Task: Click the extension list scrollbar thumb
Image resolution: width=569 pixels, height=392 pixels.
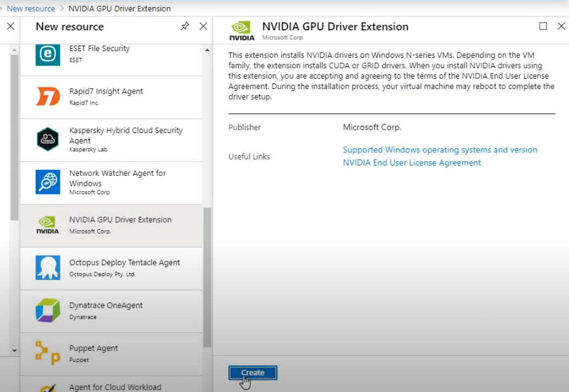Action: 207,278
